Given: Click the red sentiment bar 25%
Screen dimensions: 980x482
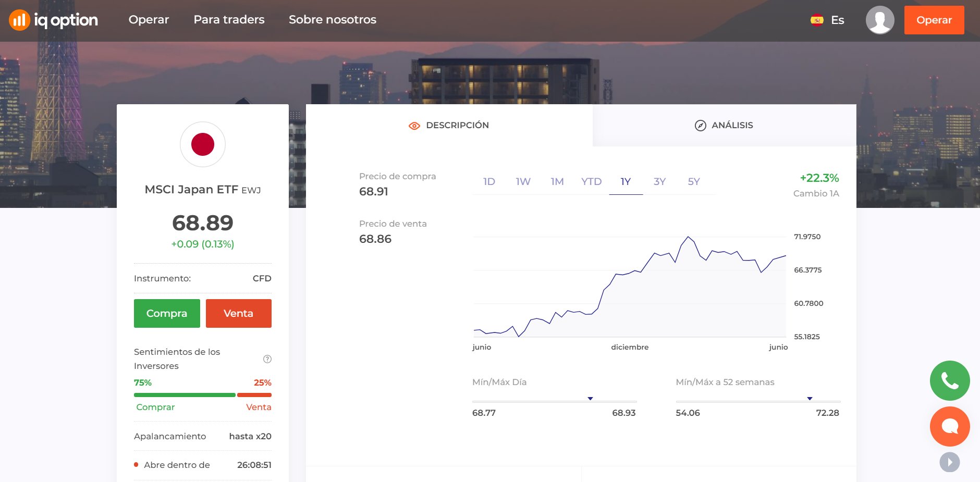Looking at the screenshot, I should click(x=254, y=395).
